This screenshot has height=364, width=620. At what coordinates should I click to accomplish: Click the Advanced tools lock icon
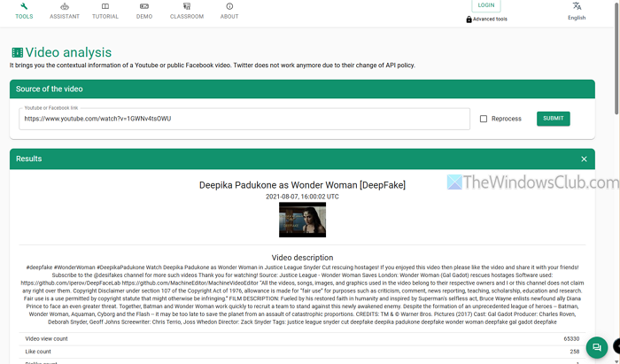coord(469,19)
